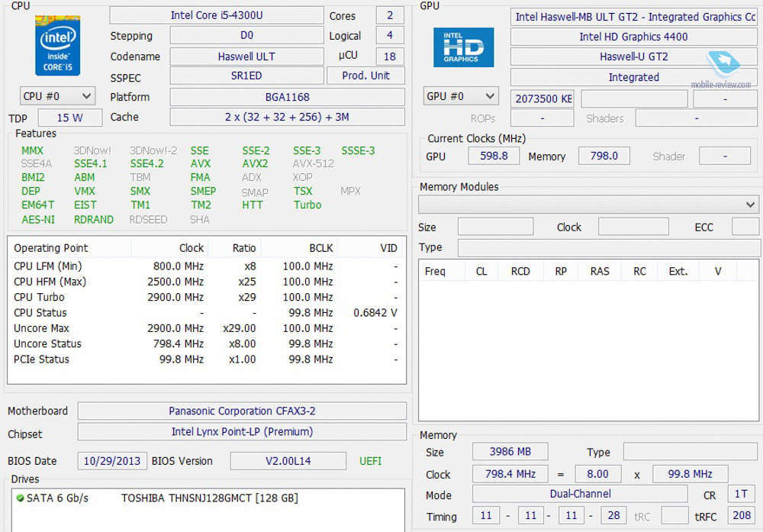Click the AVX2 feature label

[x=255, y=164]
